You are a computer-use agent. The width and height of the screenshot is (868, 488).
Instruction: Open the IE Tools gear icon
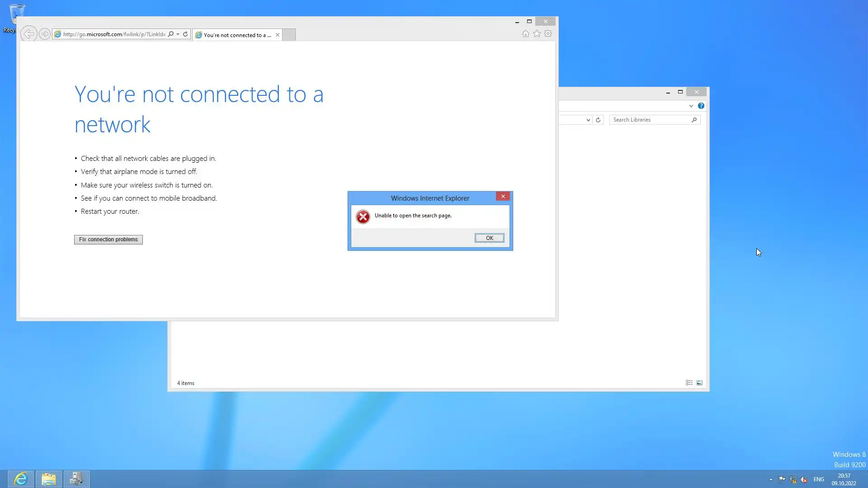548,34
